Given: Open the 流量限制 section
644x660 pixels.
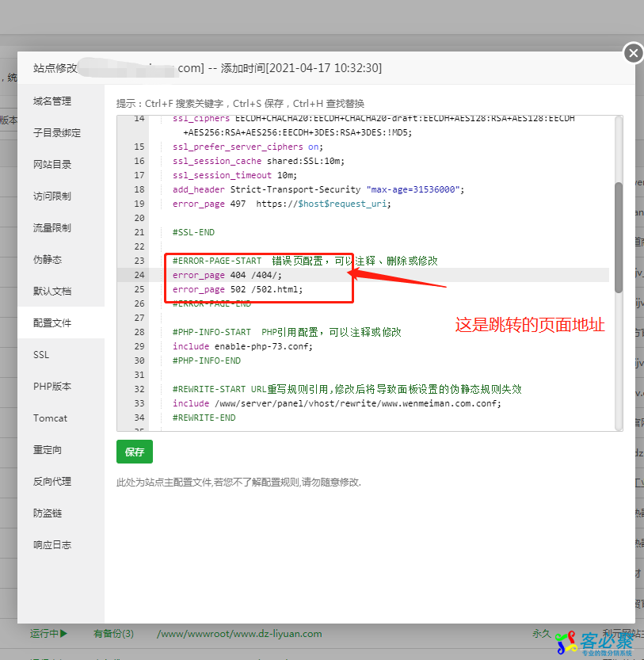Looking at the screenshot, I should 52,228.
